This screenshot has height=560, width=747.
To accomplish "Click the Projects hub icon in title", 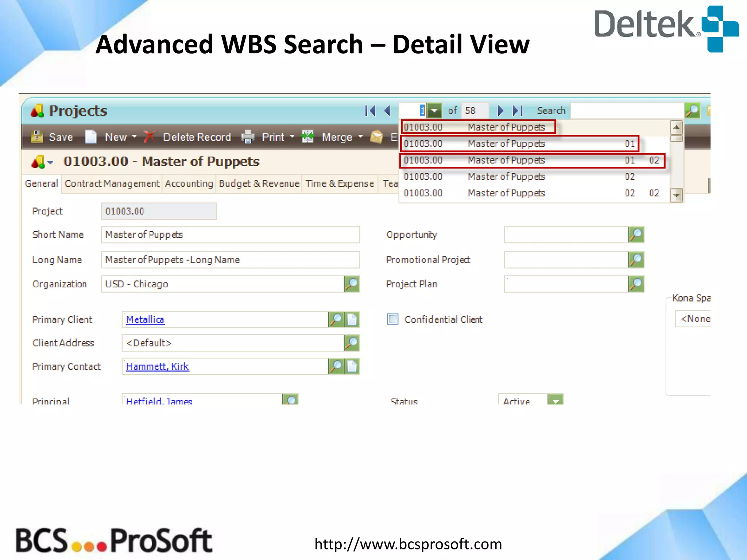I will 37,110.
